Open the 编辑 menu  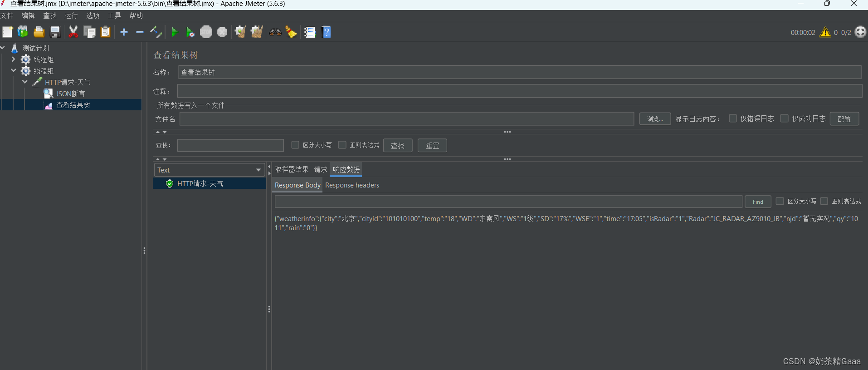pos(28,15)
